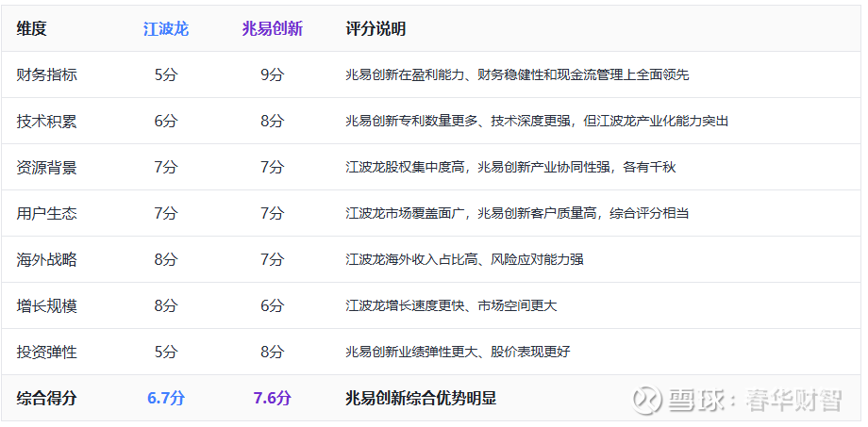The width and height of the screenshot is (868, 427).
Task: Select the explanation starting 江波龙增长速度更快
Action: pyautogui.click(x=451, y=305)
